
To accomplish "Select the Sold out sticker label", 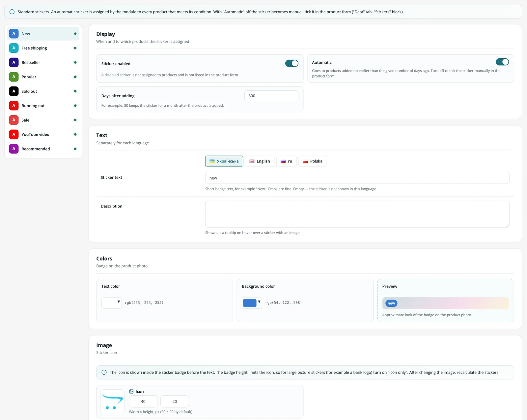I will [29, 91].
